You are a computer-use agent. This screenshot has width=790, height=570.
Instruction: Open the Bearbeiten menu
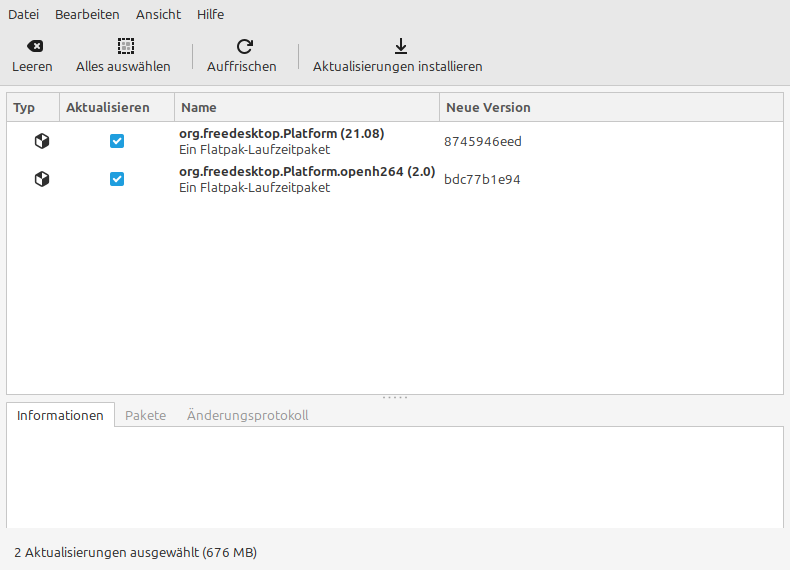coord(87,15)
